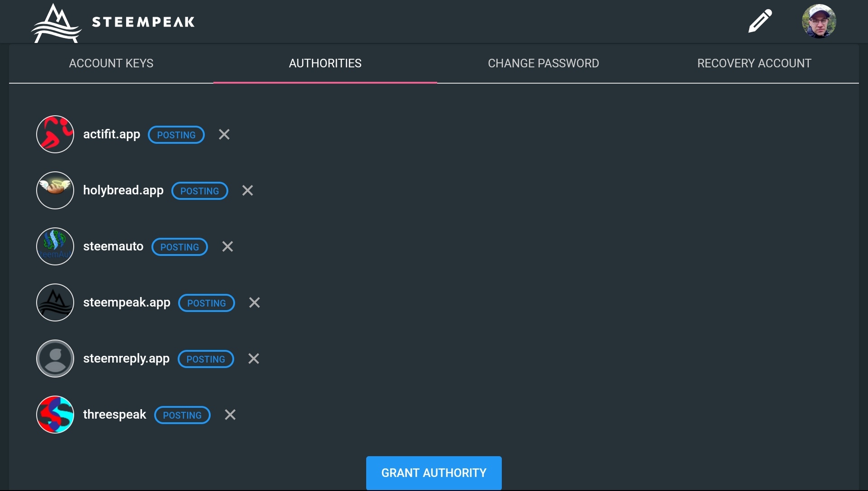This screenshot has height=491, width=868.
Task: Open the actifit.app account name
Action: [x=112, y=134]
